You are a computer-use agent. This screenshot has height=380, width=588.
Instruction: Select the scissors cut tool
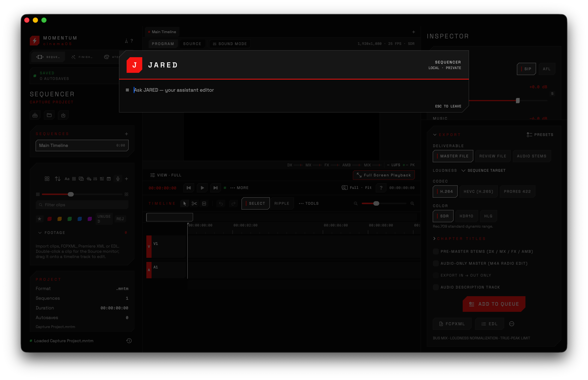click(x=194, y=204)
